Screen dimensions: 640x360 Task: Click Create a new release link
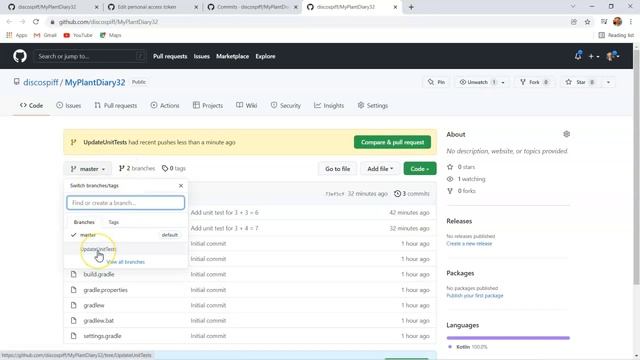click(x=469, y=244)
